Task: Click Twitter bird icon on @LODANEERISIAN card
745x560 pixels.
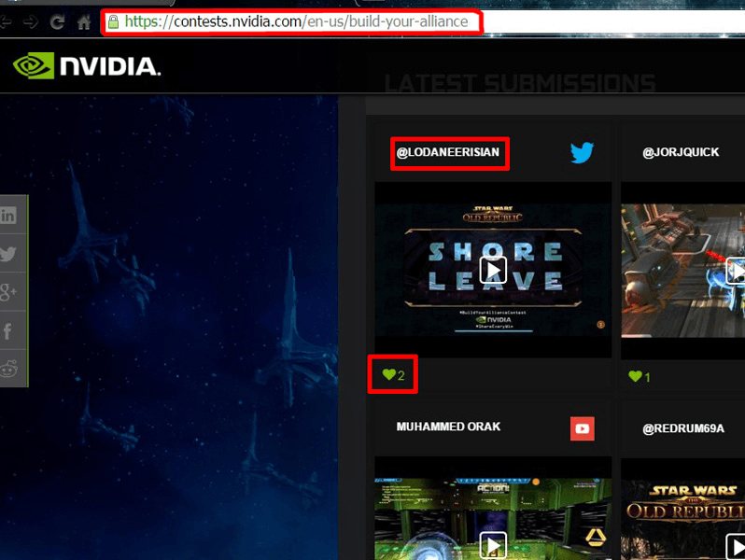Action: click(582, 152)
